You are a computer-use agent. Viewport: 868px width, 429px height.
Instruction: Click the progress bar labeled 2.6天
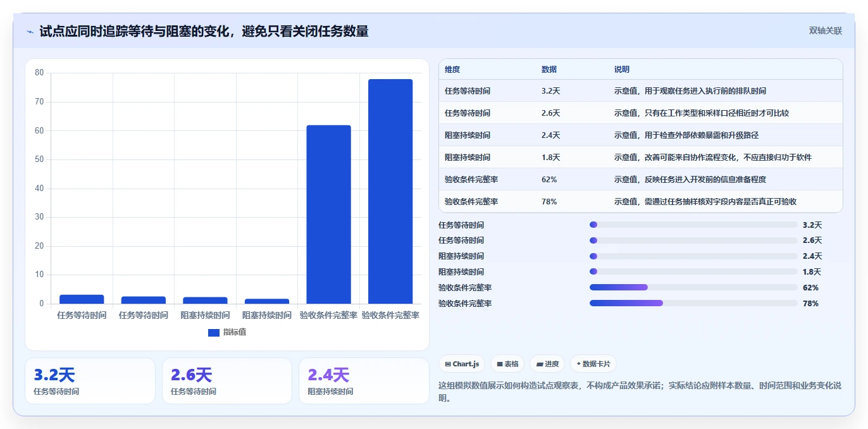point(693,240)
